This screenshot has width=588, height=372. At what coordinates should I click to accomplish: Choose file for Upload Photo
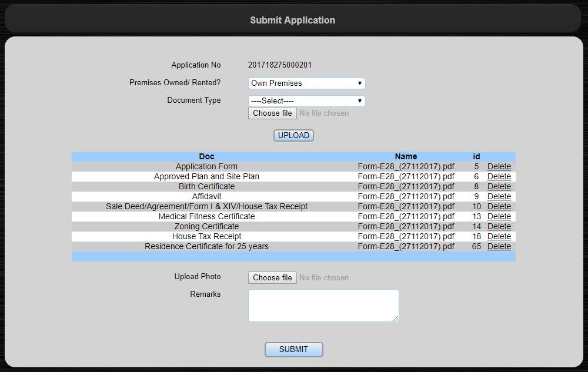[272, 278]
